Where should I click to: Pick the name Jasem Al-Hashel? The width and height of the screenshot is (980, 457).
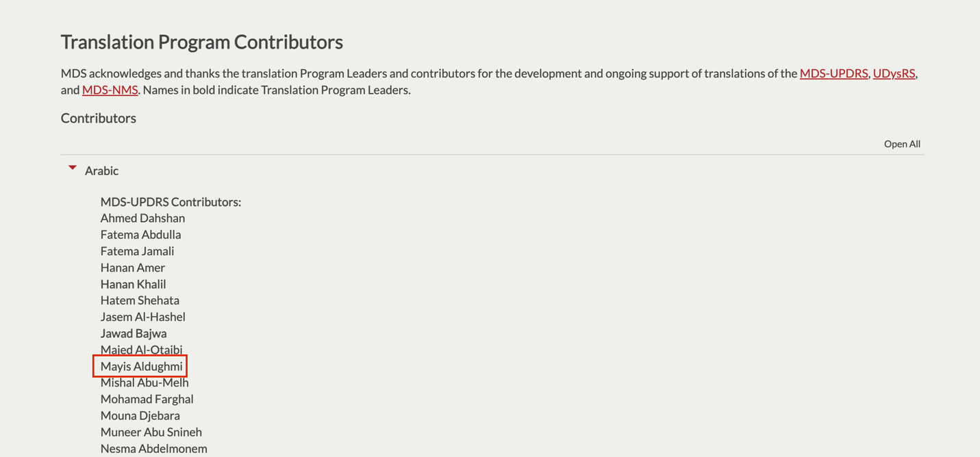(142, 317)
